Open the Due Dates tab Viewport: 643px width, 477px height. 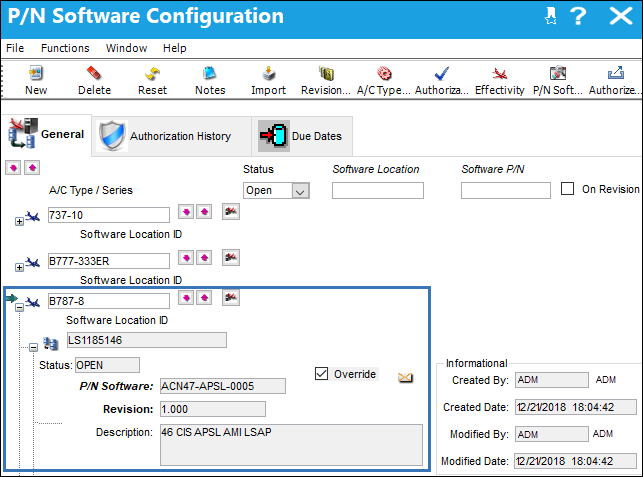click(x=302, y=136)
